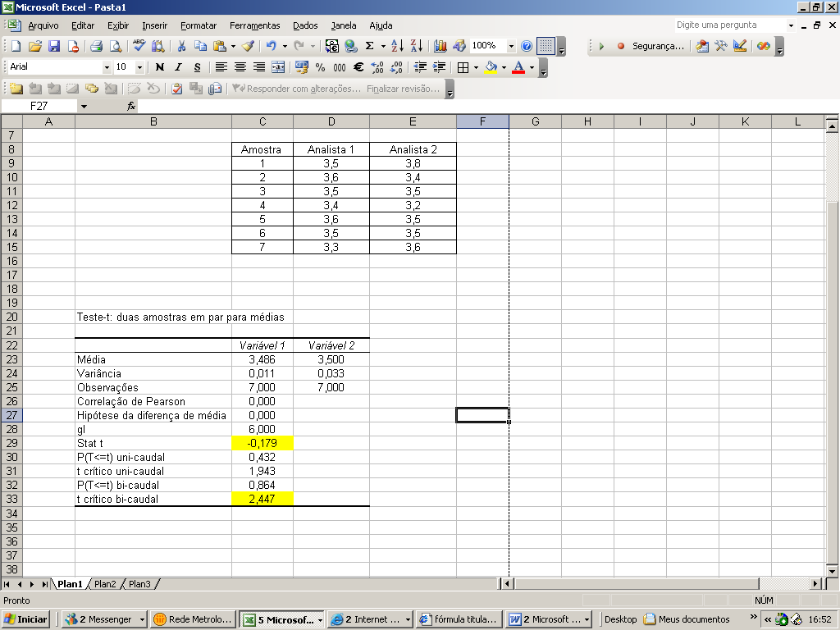Viewport: 840px width, 630px height.
Task: Expand the 100% zoom dropdown
Action: [511, 46]
